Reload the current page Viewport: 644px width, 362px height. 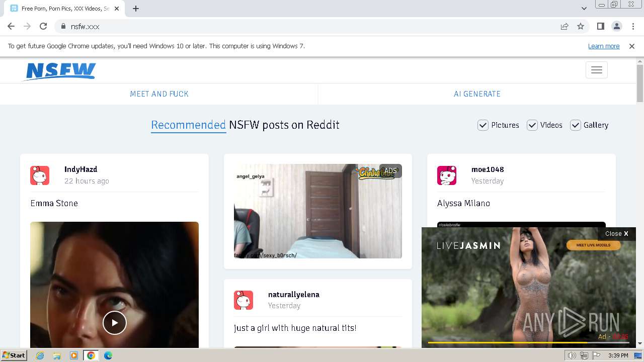[43, 26]
